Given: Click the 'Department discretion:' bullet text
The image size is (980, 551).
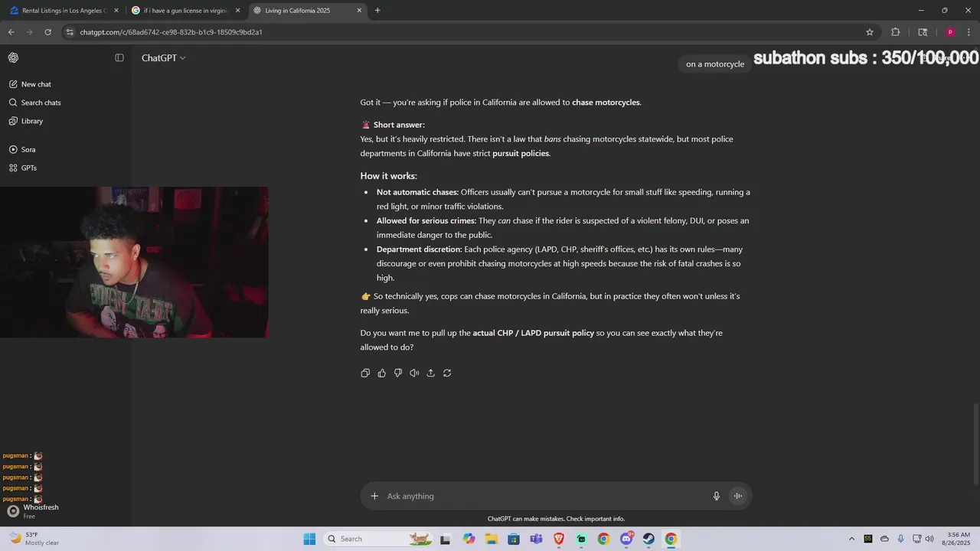Looking at the screenshot, I should point(420,249).
